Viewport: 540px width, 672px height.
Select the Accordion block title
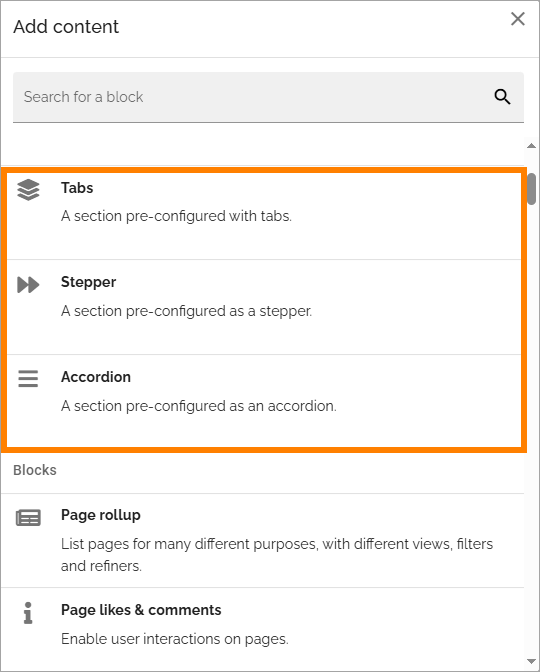[x=96, y=377]
